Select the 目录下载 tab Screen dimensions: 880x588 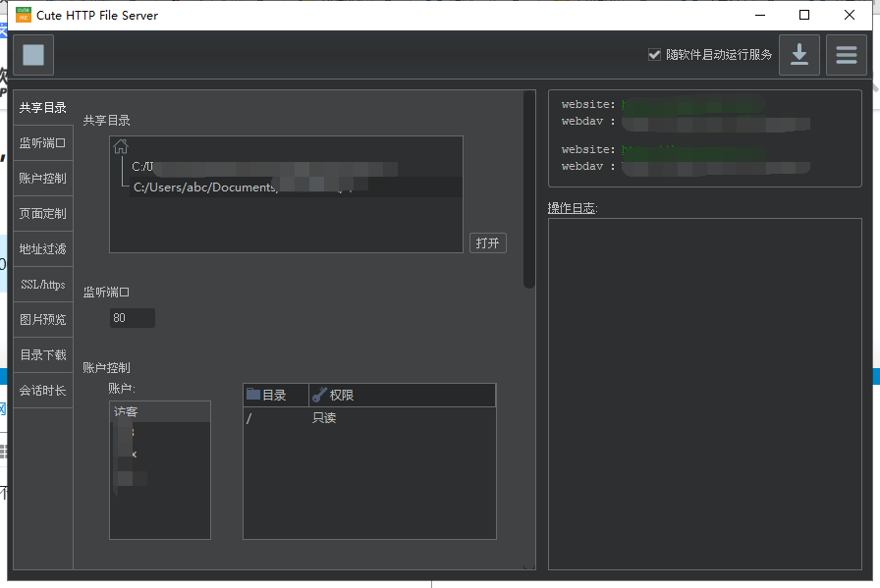click(x=43, y=355)
